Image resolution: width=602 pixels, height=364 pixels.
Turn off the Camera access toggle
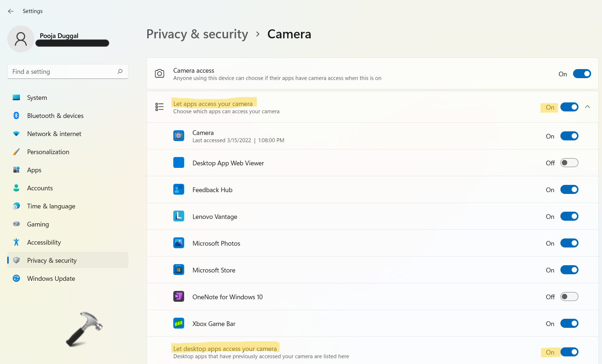pyautogui.click(x=582, y=74)
